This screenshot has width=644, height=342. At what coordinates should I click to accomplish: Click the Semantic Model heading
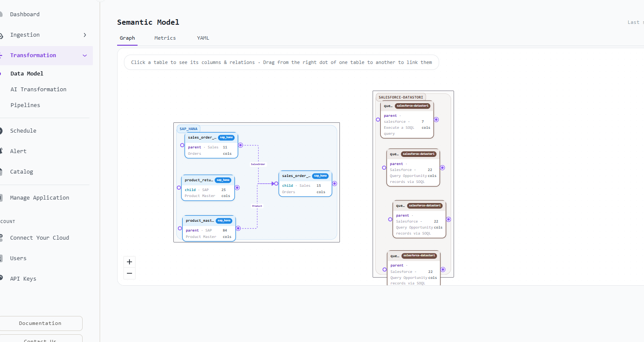148,22
